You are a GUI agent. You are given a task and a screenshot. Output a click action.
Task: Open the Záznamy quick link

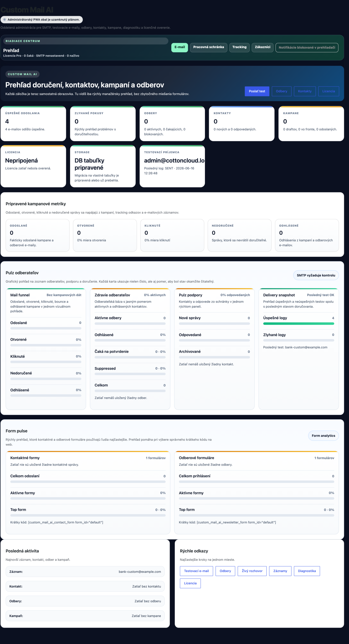point(280,571)
